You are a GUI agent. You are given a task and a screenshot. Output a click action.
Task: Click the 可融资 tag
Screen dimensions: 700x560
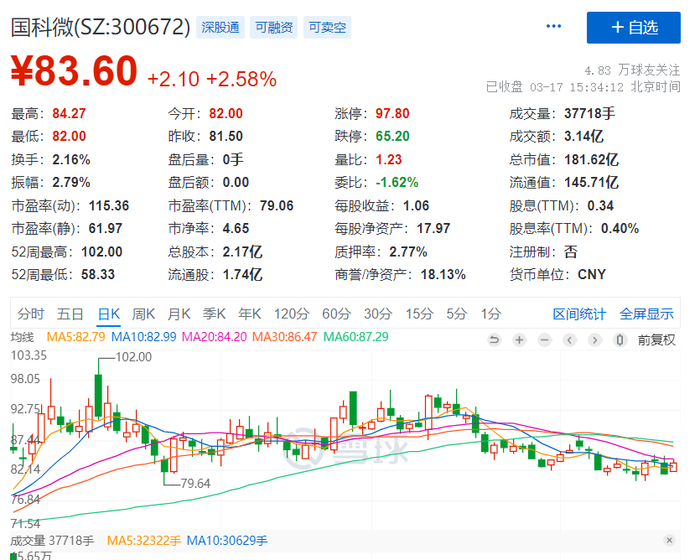[x=274, y=28]
